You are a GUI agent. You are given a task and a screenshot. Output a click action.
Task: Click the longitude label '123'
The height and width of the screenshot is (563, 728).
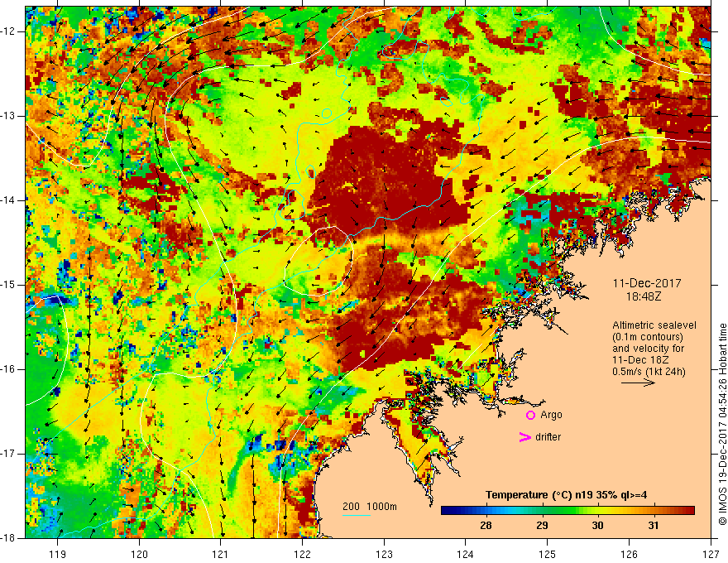(384, 554)
